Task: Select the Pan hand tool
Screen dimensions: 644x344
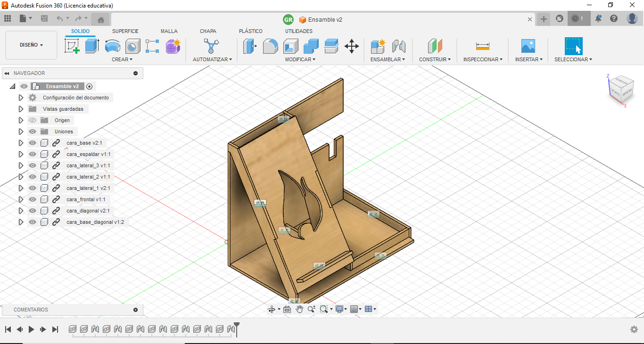Action: (x=299, y=309)
